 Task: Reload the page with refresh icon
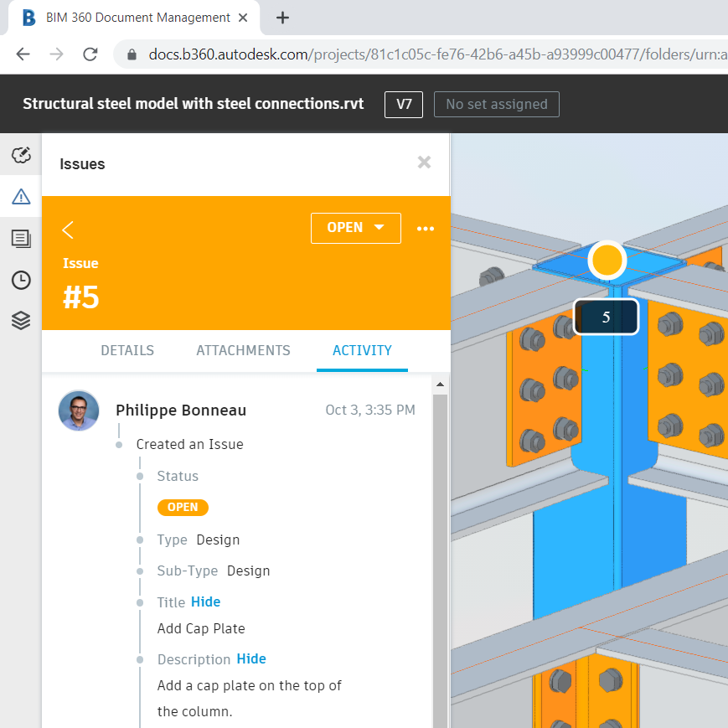pos(90,54)
